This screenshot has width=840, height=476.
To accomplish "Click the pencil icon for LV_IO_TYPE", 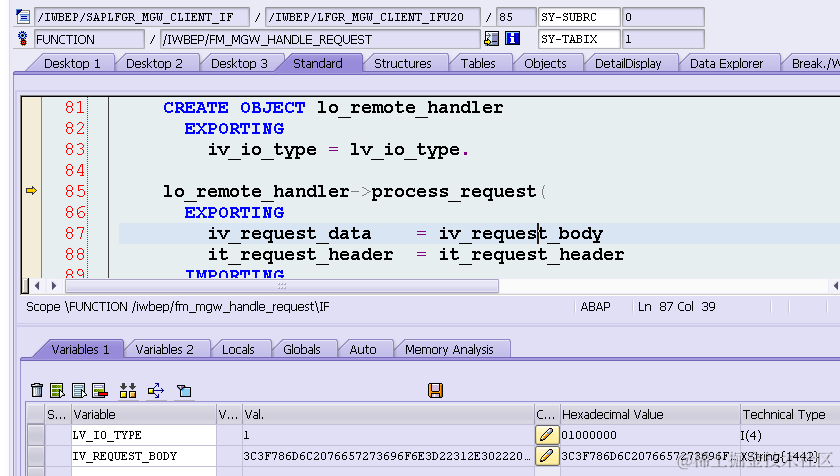I will [546, 435].
